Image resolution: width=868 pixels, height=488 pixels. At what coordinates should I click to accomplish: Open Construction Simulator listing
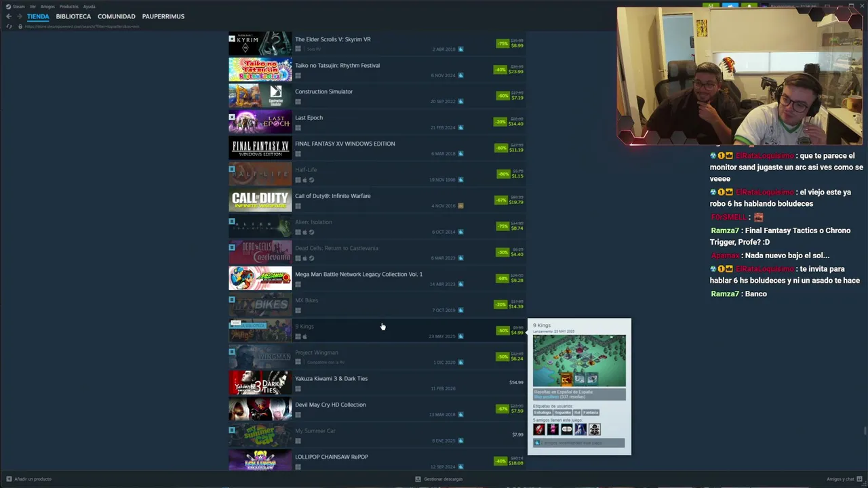click(x=376, y=96)
